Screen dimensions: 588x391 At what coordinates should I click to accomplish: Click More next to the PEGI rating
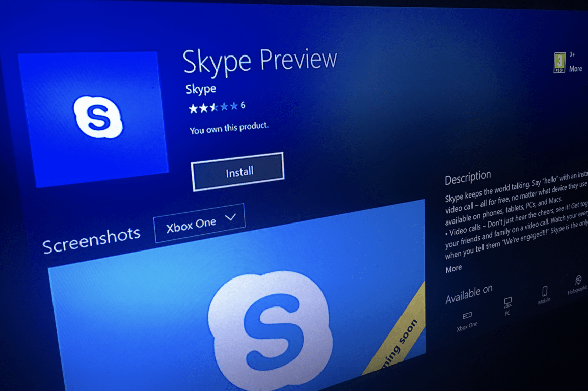click(575, 69)
